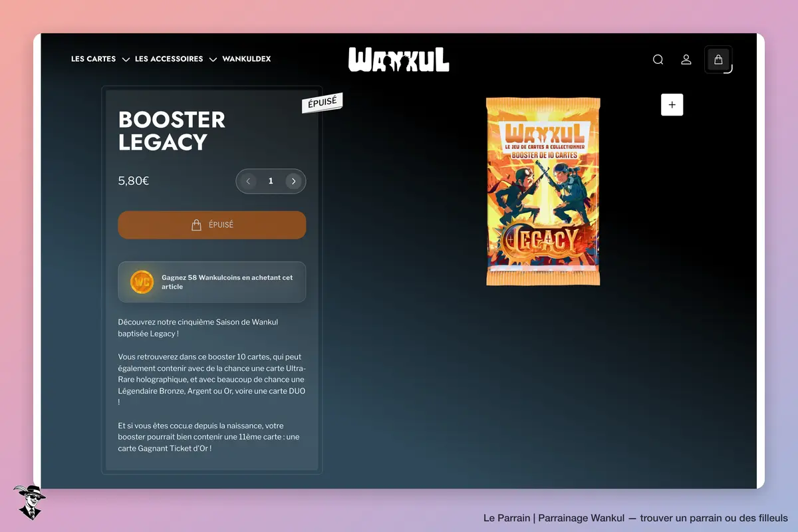Expand the Les Cartes dropdown chevron
The width and height of the screenshot is (798, 532).
click(x=126, y=60)
